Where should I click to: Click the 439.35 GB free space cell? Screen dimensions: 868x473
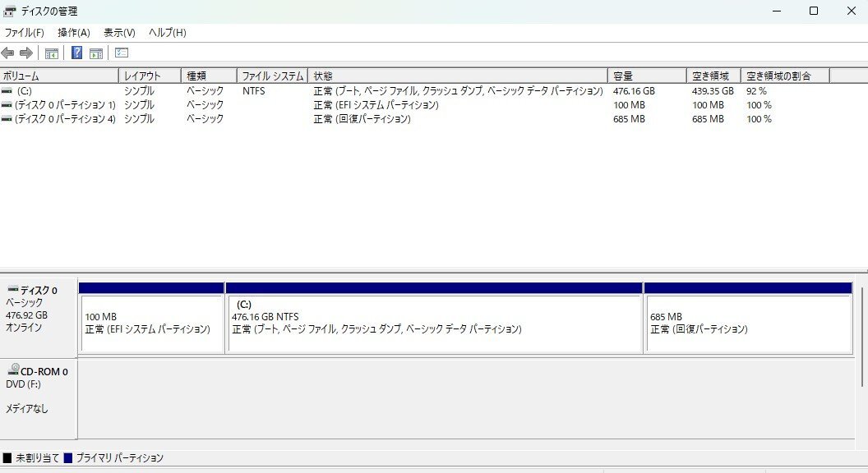point(713,90)
